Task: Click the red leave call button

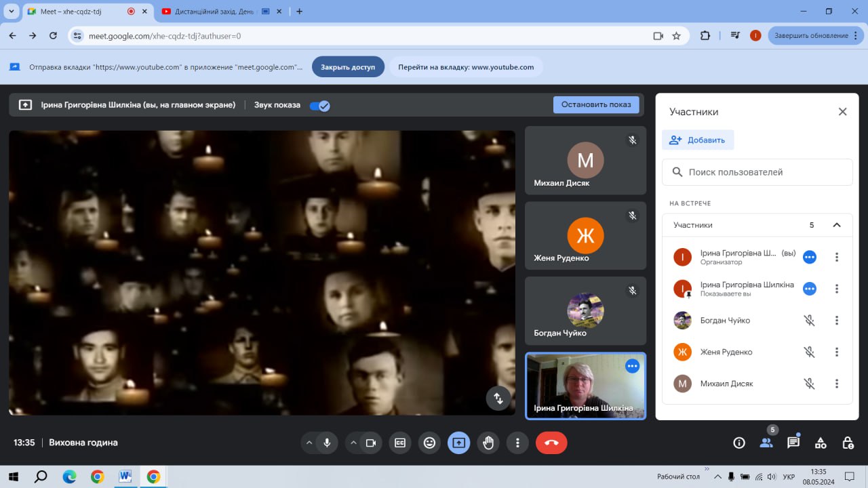Action: tap(551, 443)
